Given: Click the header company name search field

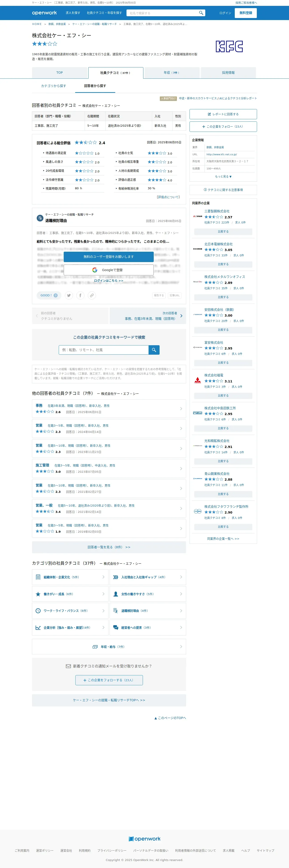Looking at the screenshot, I should (162, 13).
